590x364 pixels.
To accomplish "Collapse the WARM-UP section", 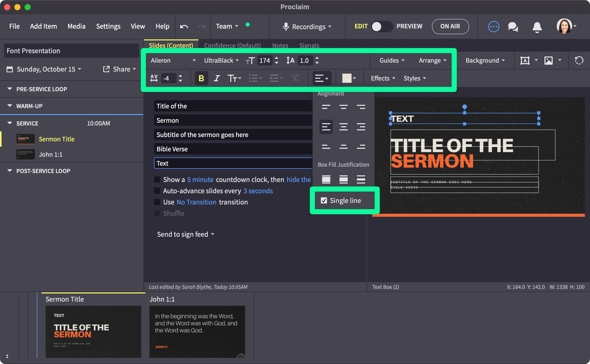I will [10, 106].
